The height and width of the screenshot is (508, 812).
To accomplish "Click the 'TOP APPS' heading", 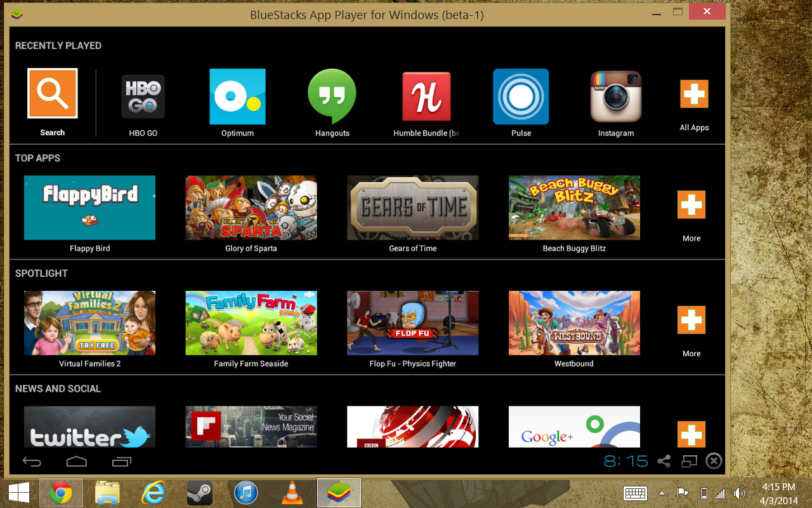I will (38, 158).
